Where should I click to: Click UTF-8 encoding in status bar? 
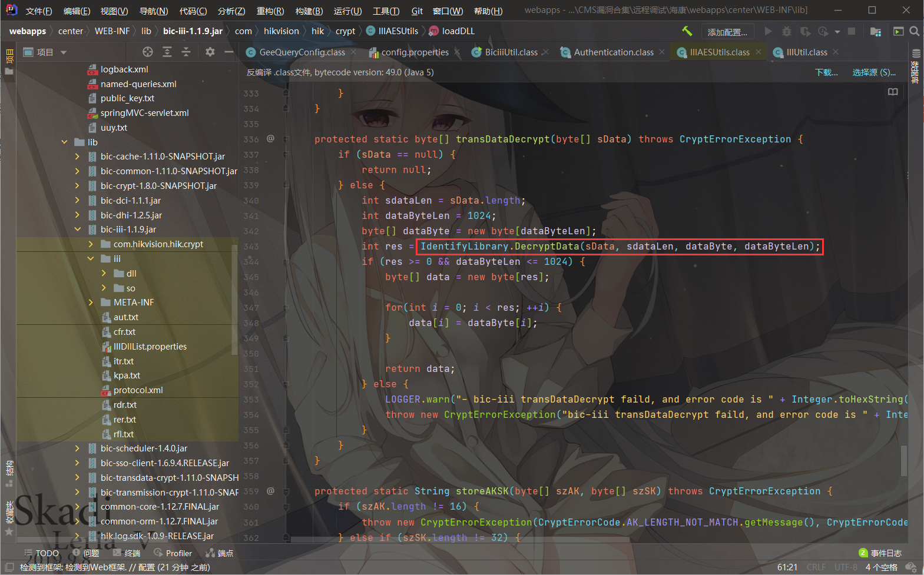click(x=846, y=567)
